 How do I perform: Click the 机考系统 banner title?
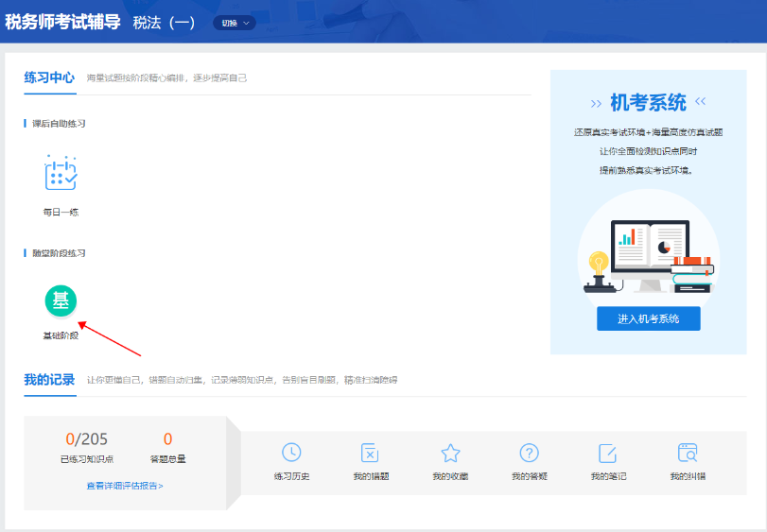click(x=648, y=102)
